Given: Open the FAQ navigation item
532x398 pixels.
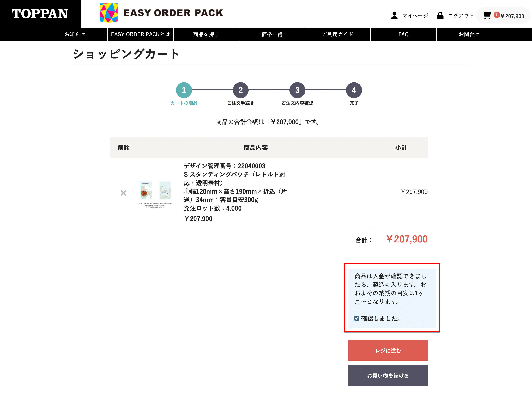Looking at the screenshot, I should tap(403, 34).
